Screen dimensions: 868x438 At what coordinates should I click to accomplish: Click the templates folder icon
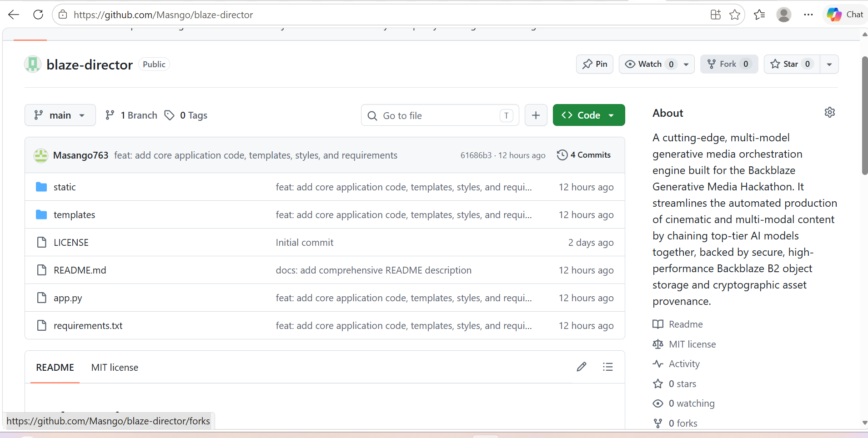pos(41,214)
